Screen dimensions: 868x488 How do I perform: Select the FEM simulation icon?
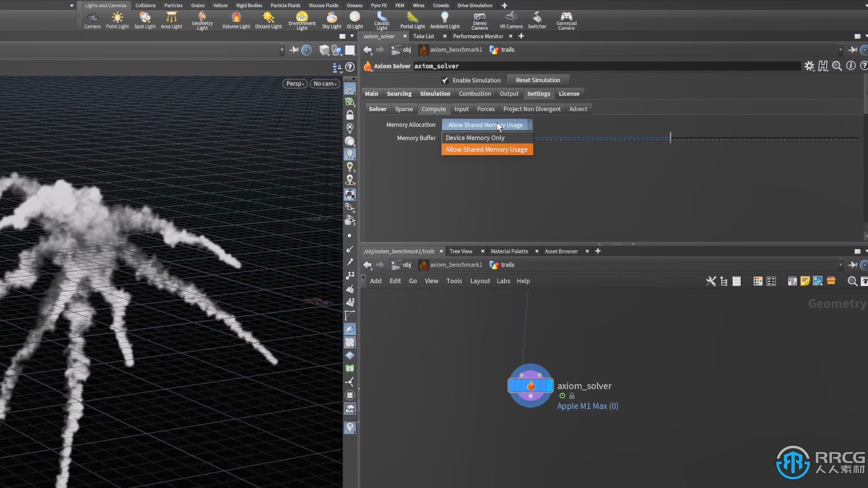400,5
